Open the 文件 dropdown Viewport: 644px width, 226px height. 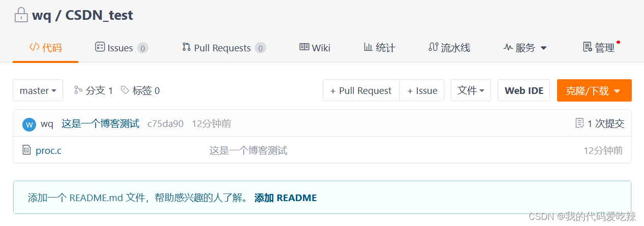click(471, 90)
